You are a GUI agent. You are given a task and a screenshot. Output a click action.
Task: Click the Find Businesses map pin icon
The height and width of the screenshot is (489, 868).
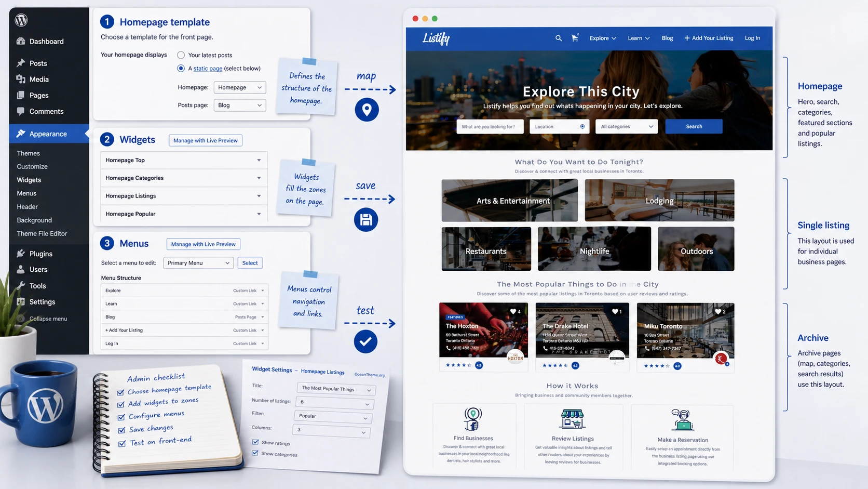click(472, 419)
